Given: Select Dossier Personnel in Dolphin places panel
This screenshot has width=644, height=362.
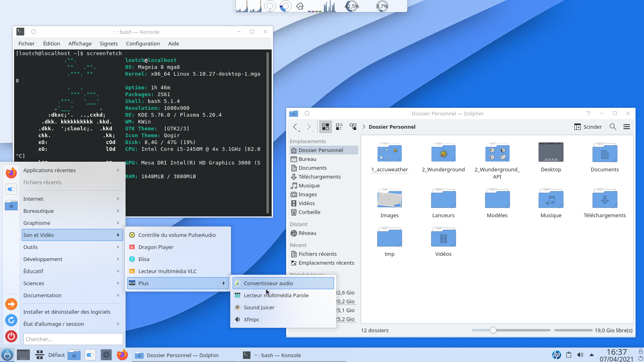Looking at the screenshot, I should pyautogui.click(x=324, y=150).
